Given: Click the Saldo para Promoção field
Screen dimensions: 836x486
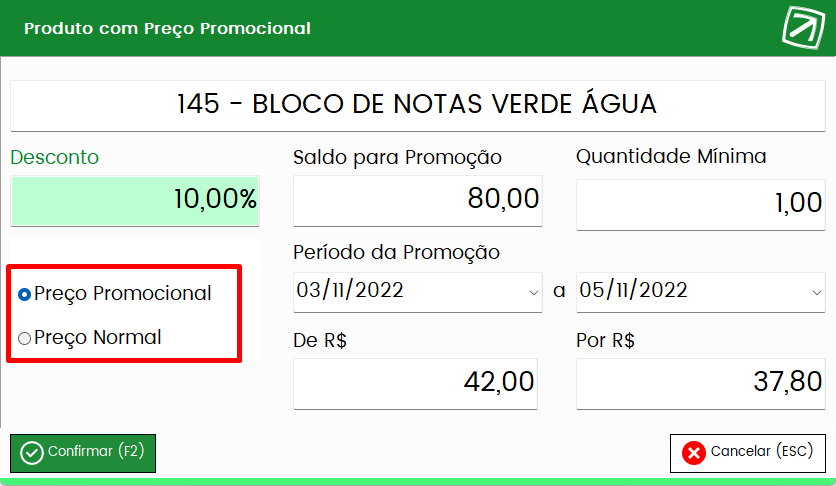Looking at the screenshot, I should coord(417,200).
